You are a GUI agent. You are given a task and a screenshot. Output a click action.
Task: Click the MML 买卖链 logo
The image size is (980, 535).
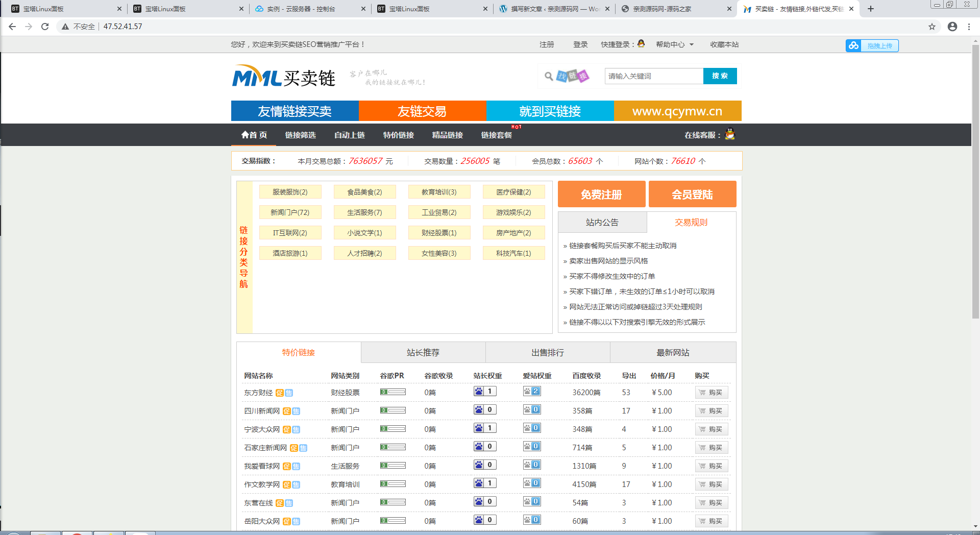tap(283, 76)
